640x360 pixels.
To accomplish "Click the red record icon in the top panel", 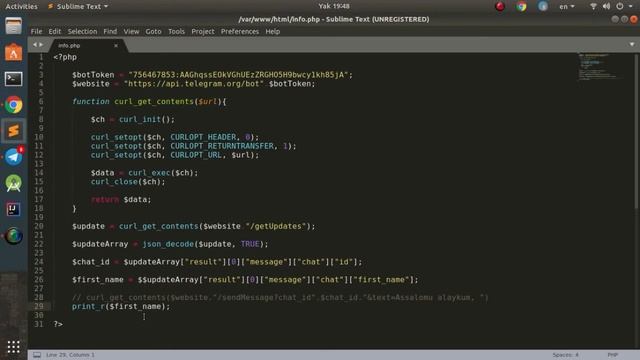I will (500, 6).
